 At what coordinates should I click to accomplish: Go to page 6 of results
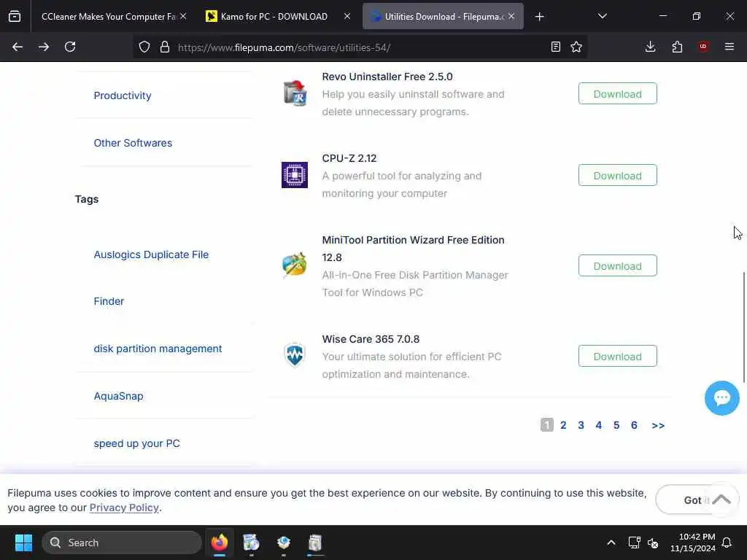click(634, 425)
